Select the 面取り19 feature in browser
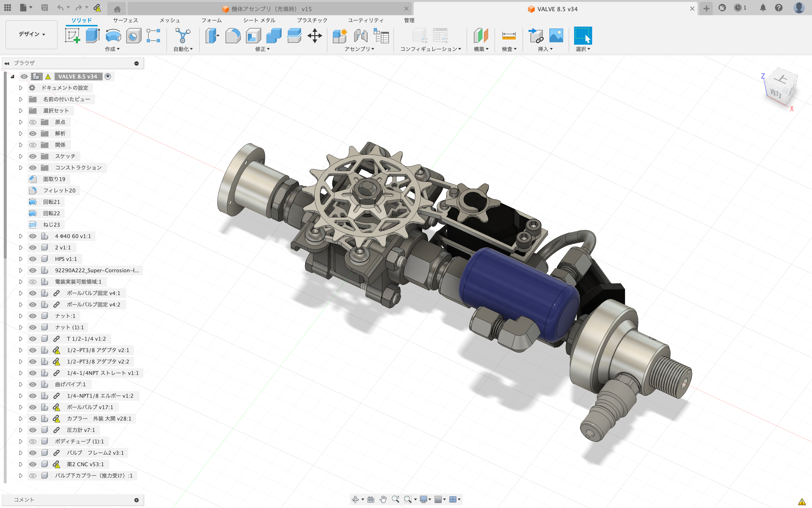This screenshot has width=812, height=508. click(x=54, y=179)
